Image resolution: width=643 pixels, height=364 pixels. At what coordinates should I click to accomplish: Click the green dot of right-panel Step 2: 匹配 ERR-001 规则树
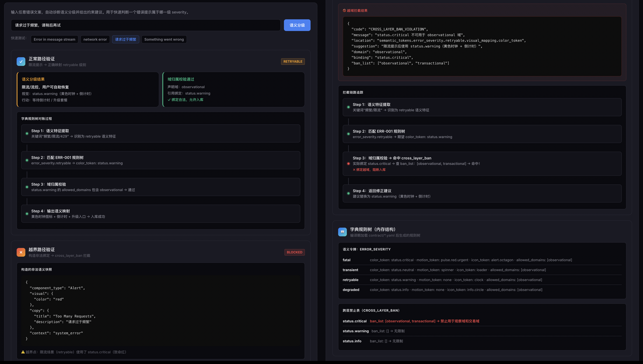tap(348, 134)
